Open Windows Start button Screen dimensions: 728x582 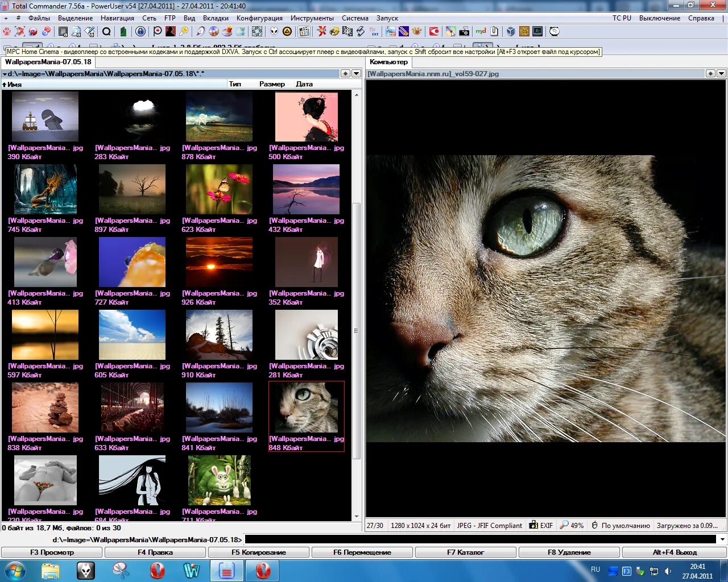click(15, 570)
